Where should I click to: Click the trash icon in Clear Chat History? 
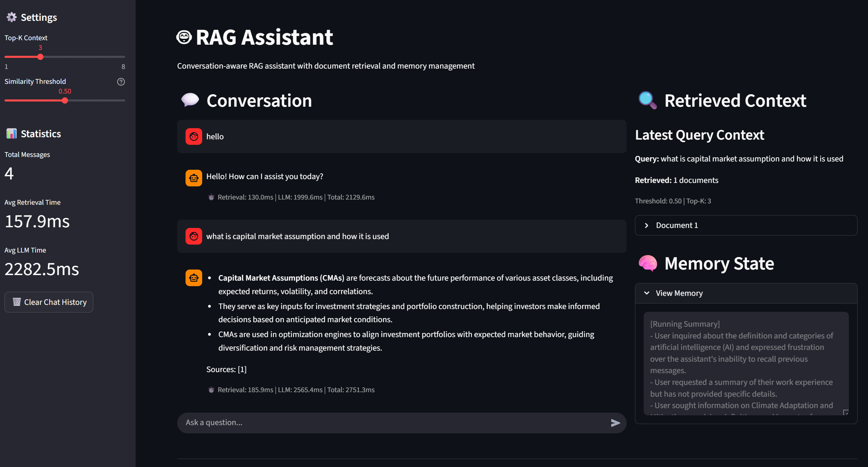pos(17,302)
